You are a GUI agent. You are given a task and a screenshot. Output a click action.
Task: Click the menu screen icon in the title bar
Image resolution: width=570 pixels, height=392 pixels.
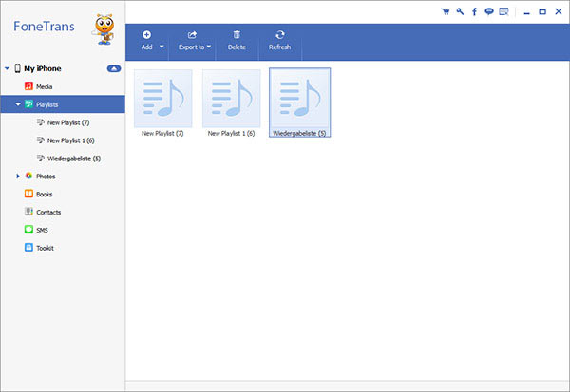(x=503, y=11)
